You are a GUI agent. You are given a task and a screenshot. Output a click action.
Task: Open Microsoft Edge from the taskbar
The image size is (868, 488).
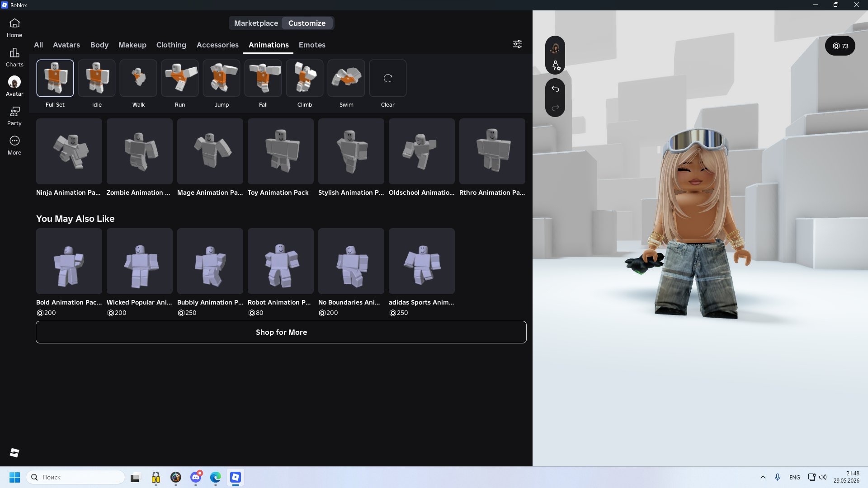pos(216,477)
